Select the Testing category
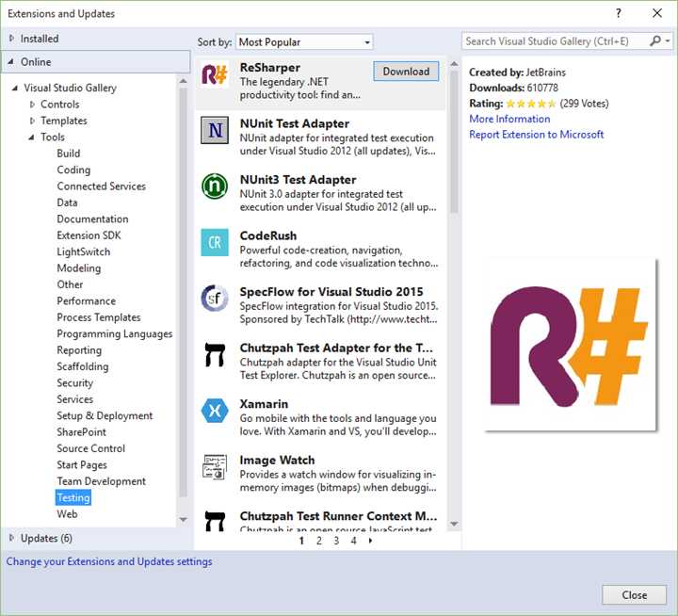 tap(73, 498)
